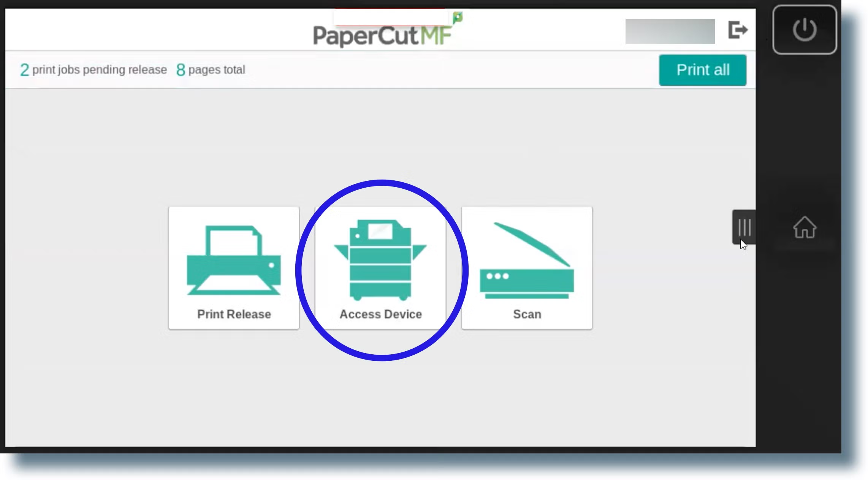Open the Access Device tile
Screen dimensions: 868x480
(x=380, y=268)
